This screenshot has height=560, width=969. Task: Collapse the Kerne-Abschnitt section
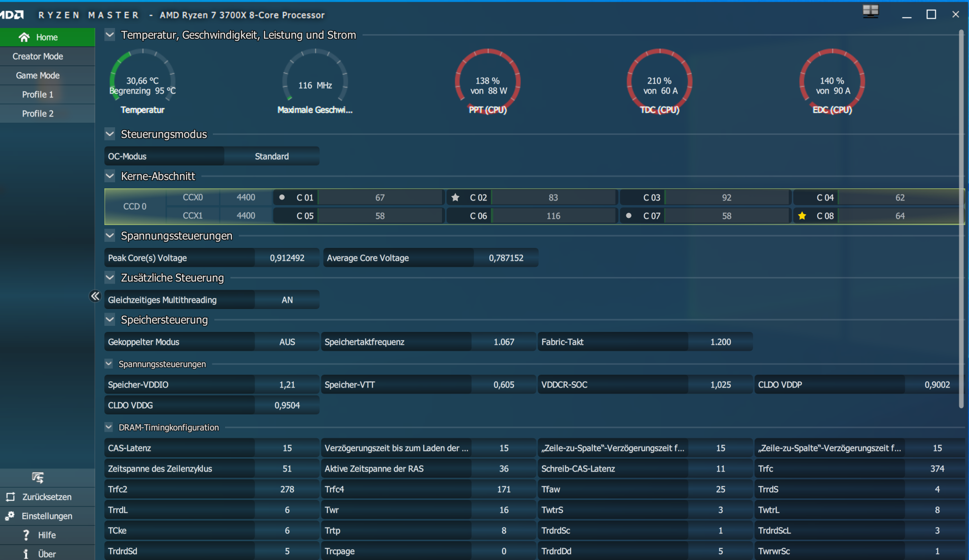click(x=109, y=176)
